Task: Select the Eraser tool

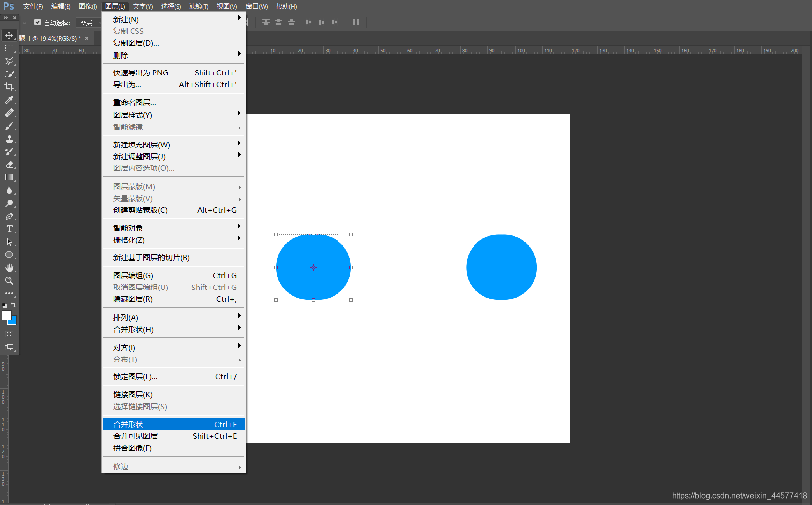Action: [x=9, y=164]
